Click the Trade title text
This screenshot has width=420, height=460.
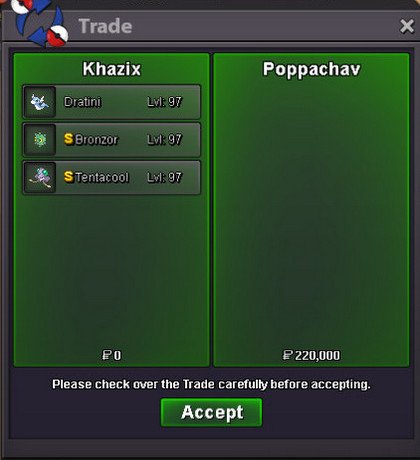pos(105,26)
